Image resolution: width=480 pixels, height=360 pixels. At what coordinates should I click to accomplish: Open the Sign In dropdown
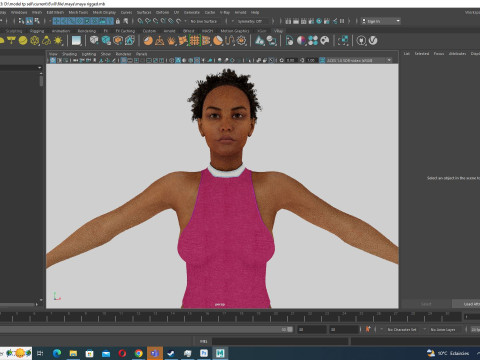pyautogui.click(x=381, y=21)
